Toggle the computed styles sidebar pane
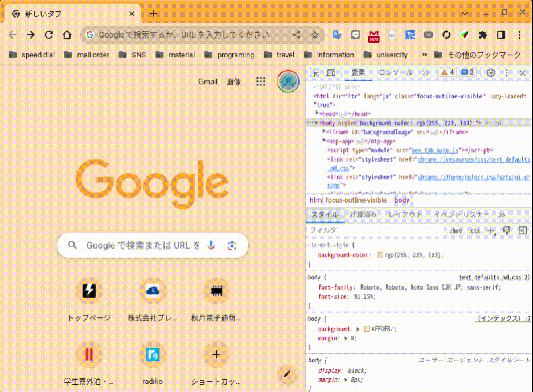The width and height of the screenshot is (533, 392). coord(523,231)
